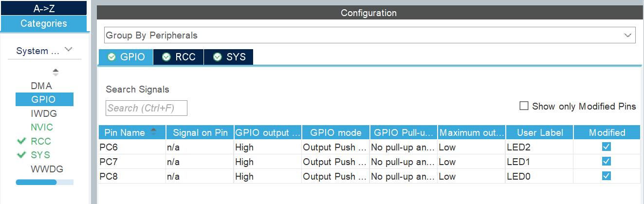Select the Categories view button

pyautogui.click(x=44, y=23)
